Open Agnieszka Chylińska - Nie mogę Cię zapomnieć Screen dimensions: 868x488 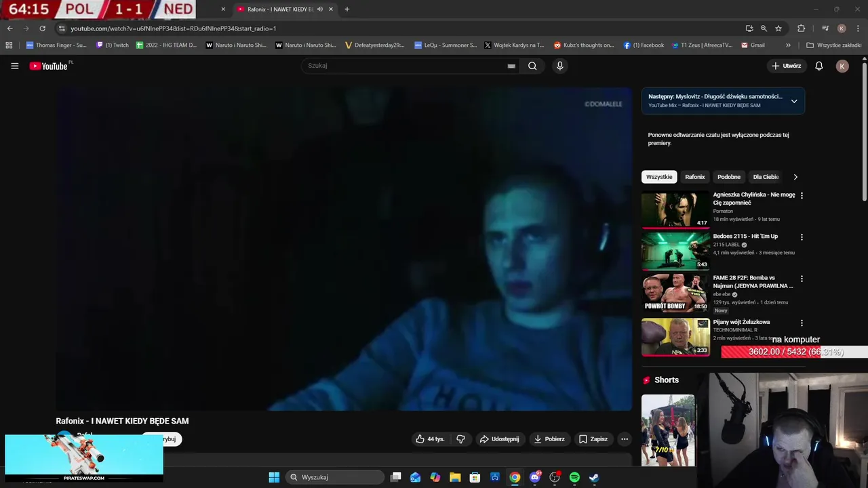754,199
